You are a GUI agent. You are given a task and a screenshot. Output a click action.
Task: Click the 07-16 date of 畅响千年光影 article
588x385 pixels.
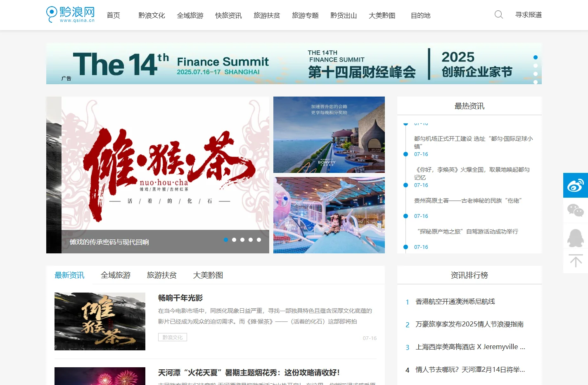pyautogui.click(x=370, y=338)
